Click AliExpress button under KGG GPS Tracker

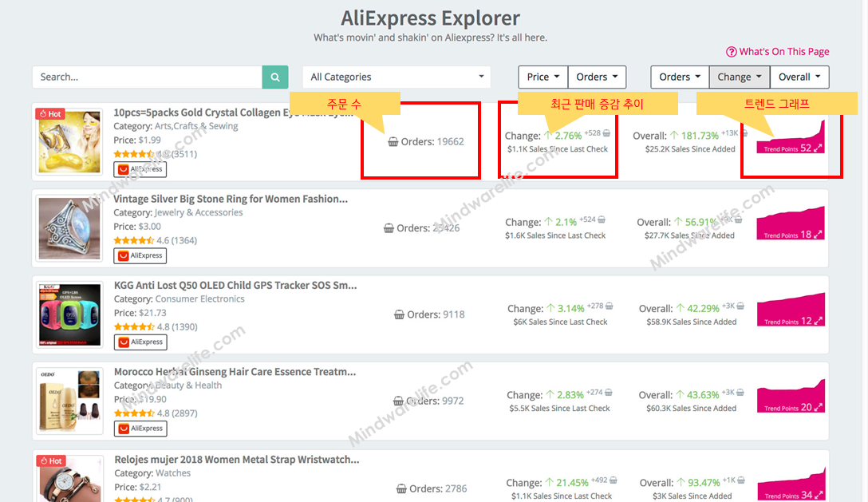140,342
